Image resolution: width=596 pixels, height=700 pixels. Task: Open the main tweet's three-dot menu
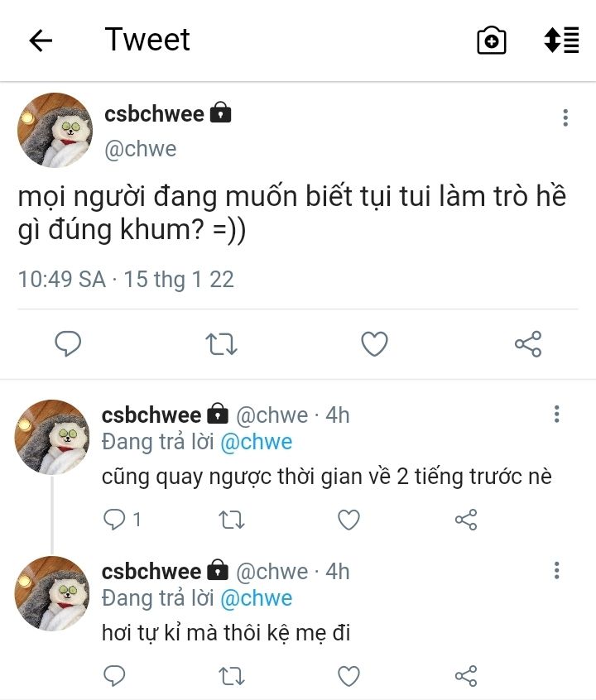pos(565,117)
